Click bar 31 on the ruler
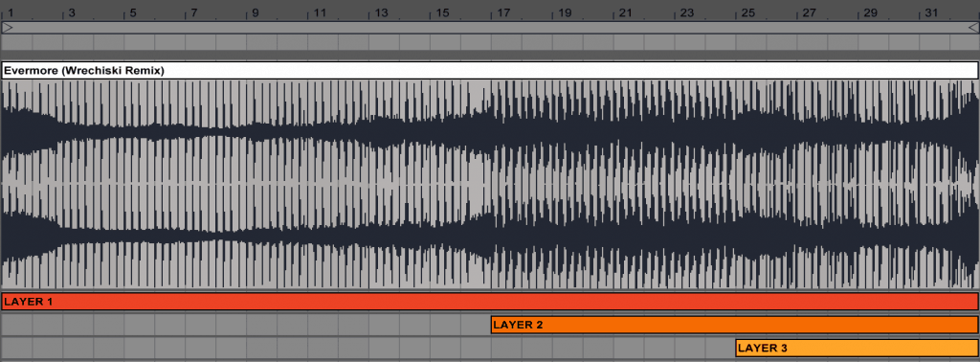 (932, 12)
